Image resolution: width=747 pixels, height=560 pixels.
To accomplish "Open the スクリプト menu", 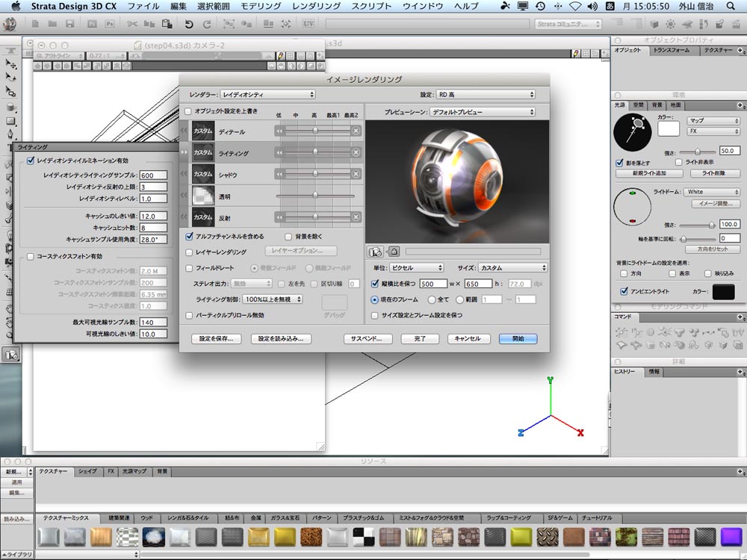I will (x=371, y=6).
